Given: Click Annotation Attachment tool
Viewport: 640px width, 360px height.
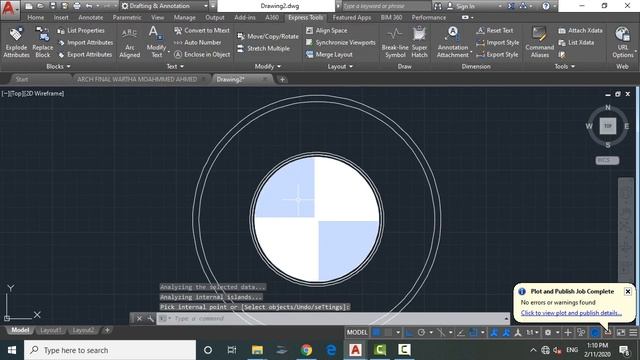Looking at the screenshot, I should 453,42.
